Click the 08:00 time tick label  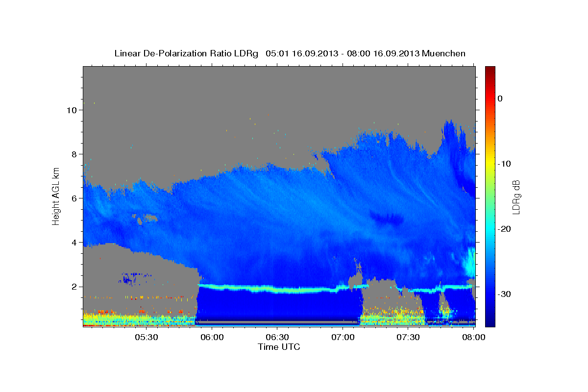click(x=473, y=337)
